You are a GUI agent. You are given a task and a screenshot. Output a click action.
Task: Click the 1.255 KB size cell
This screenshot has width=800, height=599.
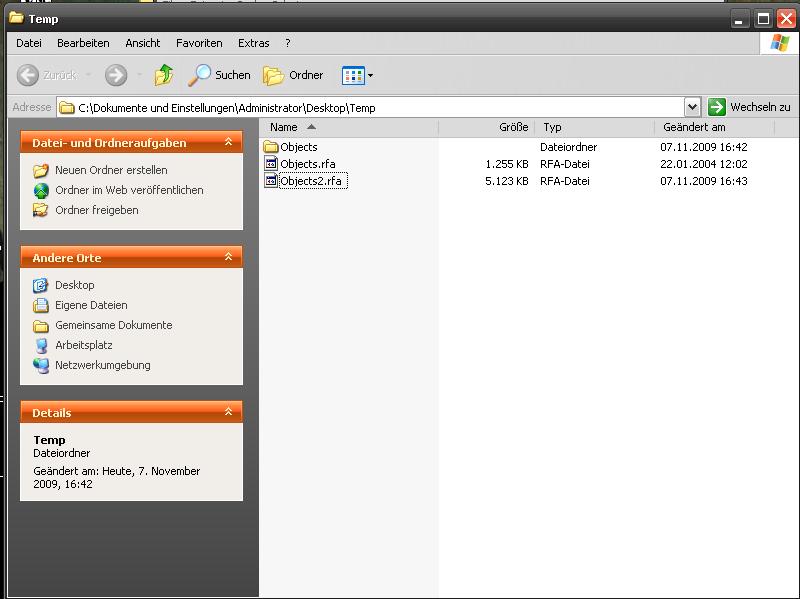[507, 164]
